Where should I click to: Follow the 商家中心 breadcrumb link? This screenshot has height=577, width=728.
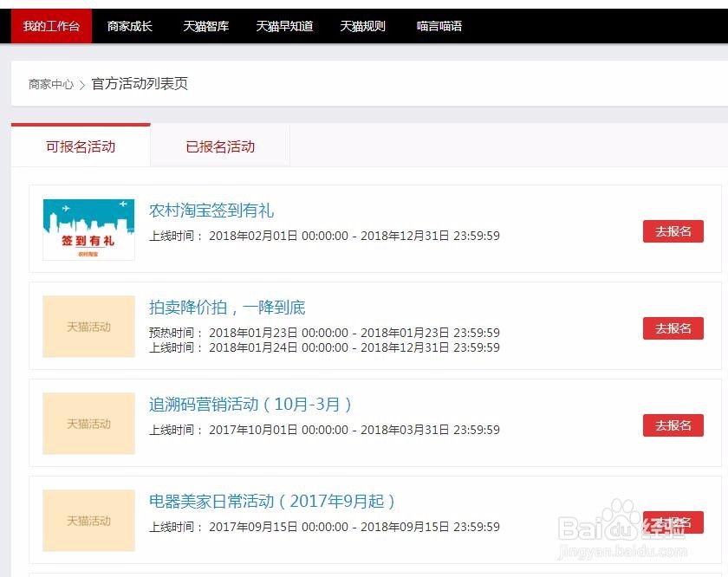point(51,84)
